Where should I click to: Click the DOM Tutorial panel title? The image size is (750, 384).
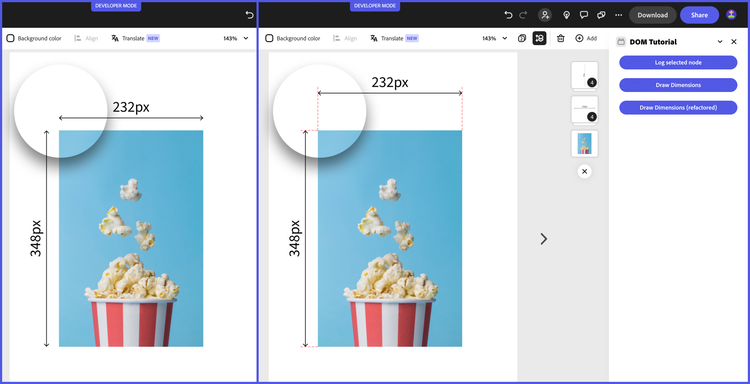point(653,42)
